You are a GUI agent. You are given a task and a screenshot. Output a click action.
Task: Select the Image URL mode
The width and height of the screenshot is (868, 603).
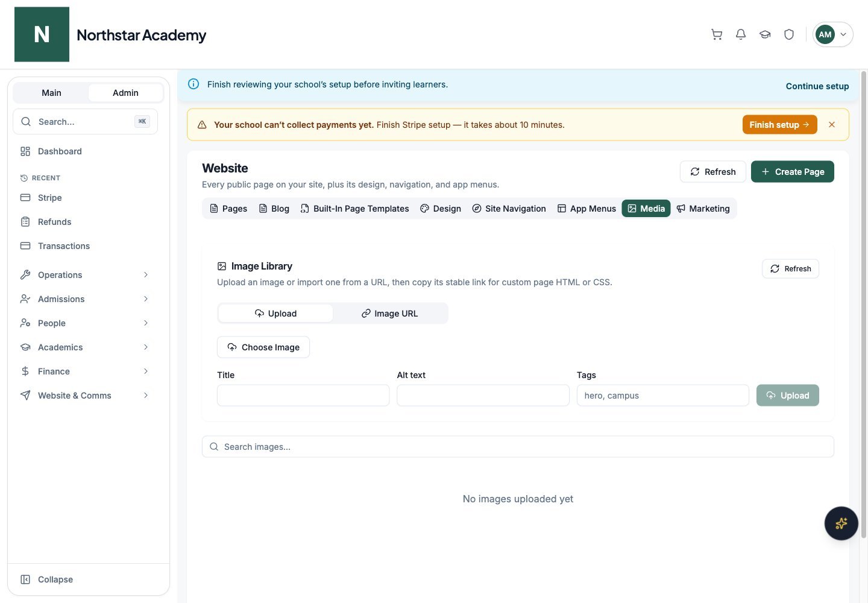pos(389,314)
